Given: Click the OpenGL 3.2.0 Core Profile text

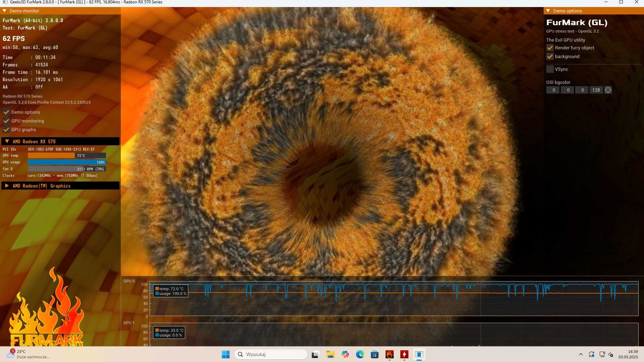Looking at the screenshot, I should tap(47, 102).
